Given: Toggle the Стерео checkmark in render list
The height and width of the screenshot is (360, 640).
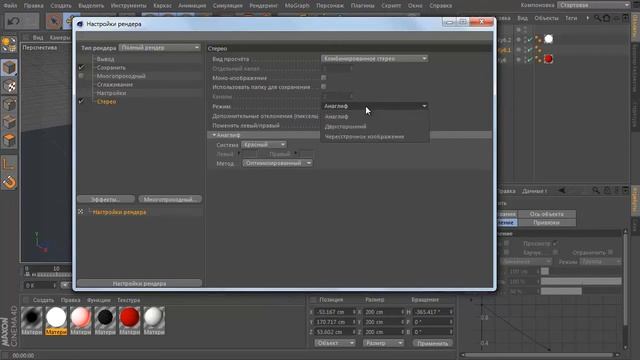Looking at the screenshot, I should click(x=82, y=101).
